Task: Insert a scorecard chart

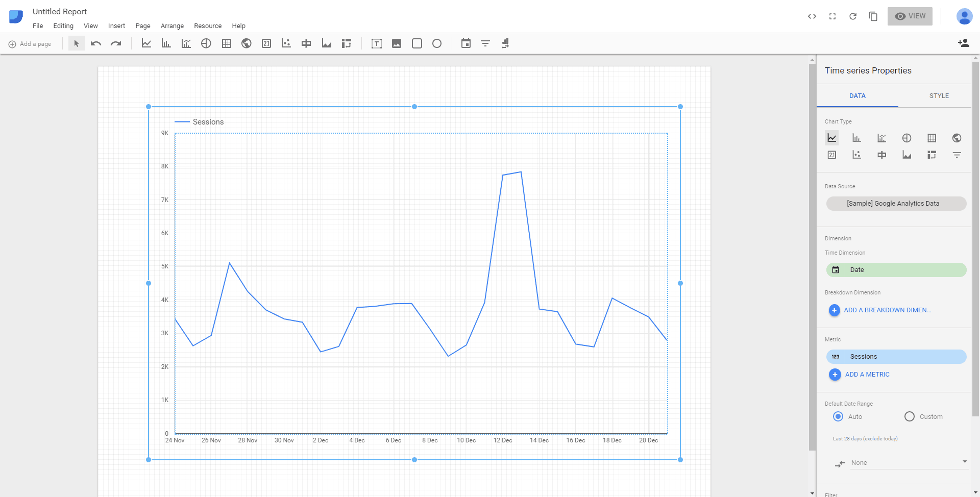Action: [x=266, y=43]
